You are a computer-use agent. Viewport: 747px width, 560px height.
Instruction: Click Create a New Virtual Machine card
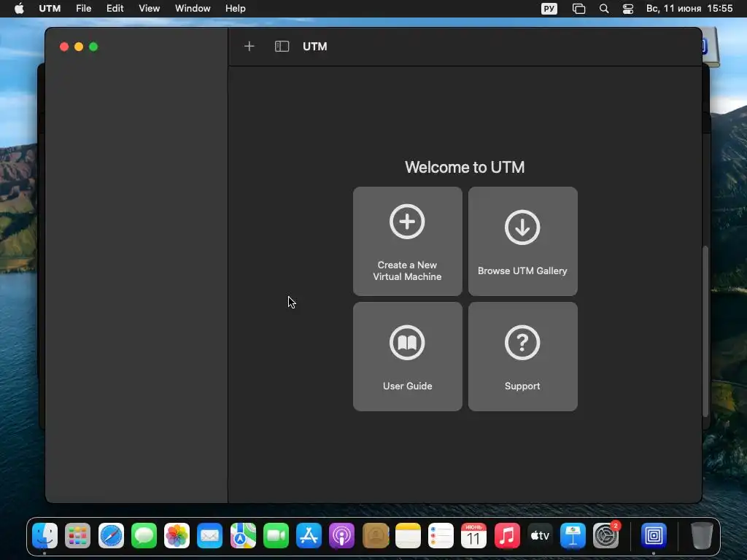tap(407, 241)
